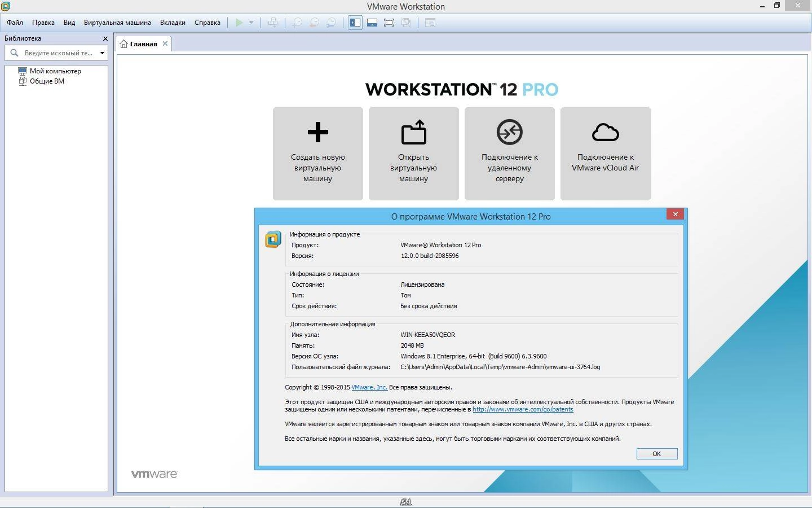Click Создать новую виртуальную машину tile
812x508 pixels.
coord(318,154)
